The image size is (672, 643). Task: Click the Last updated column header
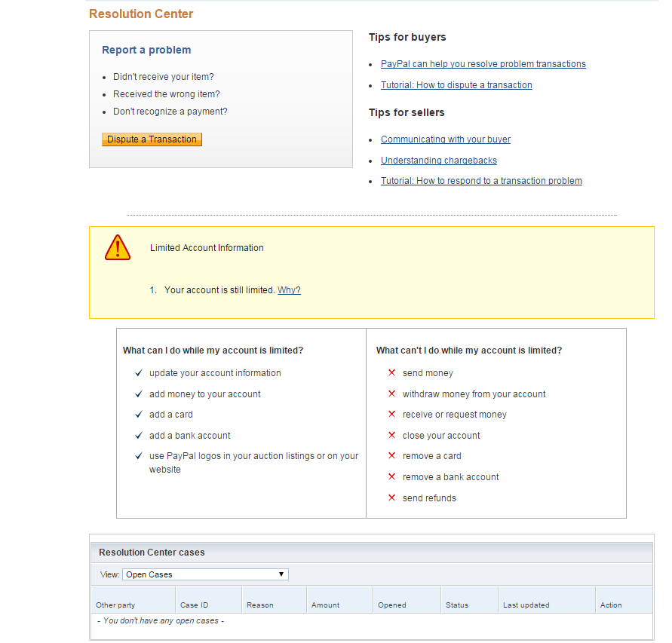point(526,605)
